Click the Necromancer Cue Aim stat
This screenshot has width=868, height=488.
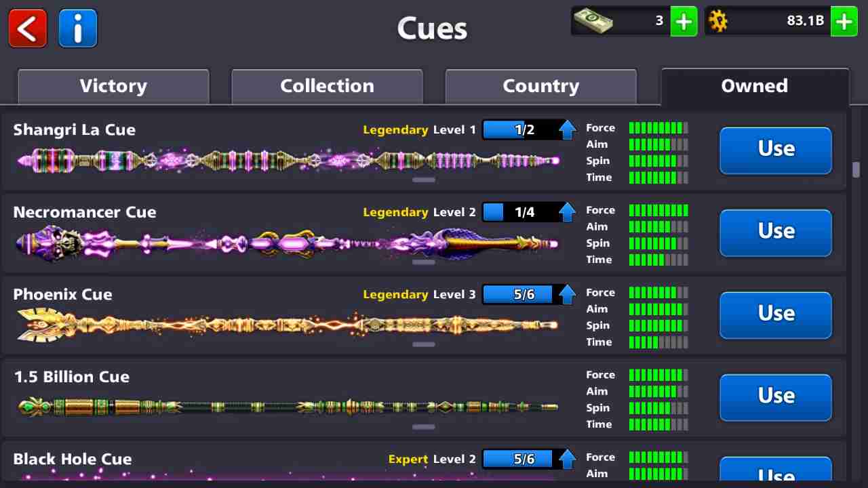click(x=637, y=226)
